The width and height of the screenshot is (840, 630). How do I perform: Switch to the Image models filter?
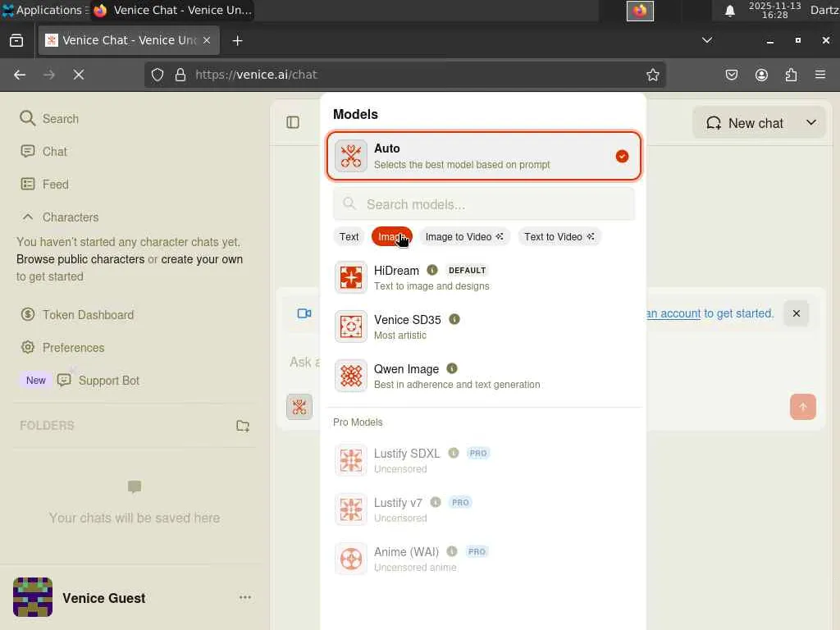point(391,237)
